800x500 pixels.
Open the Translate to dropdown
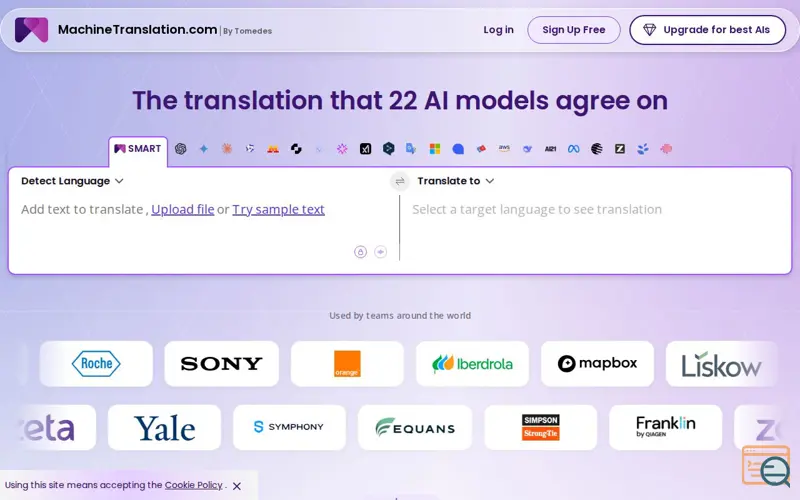coord(456,181)
